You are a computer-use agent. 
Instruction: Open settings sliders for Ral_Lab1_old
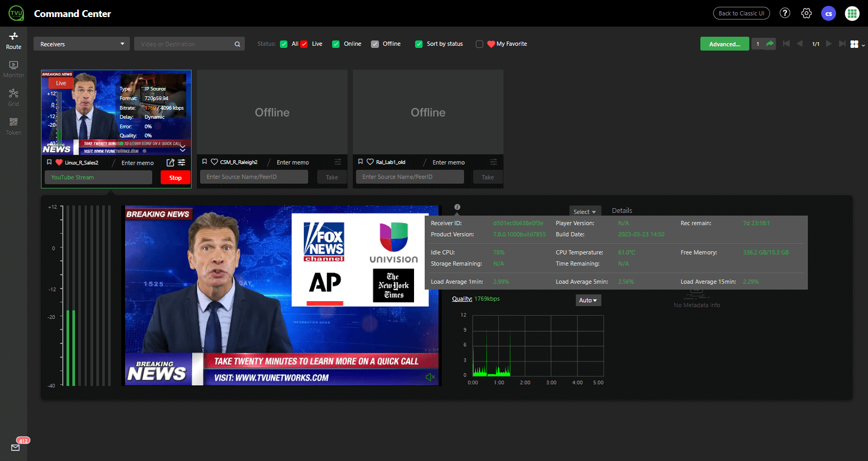click(494, 162)
